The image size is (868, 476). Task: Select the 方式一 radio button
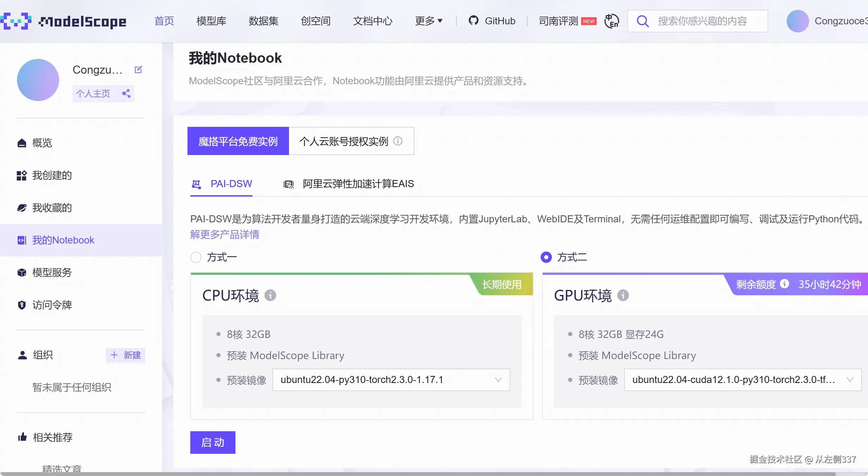click(196, 257)
